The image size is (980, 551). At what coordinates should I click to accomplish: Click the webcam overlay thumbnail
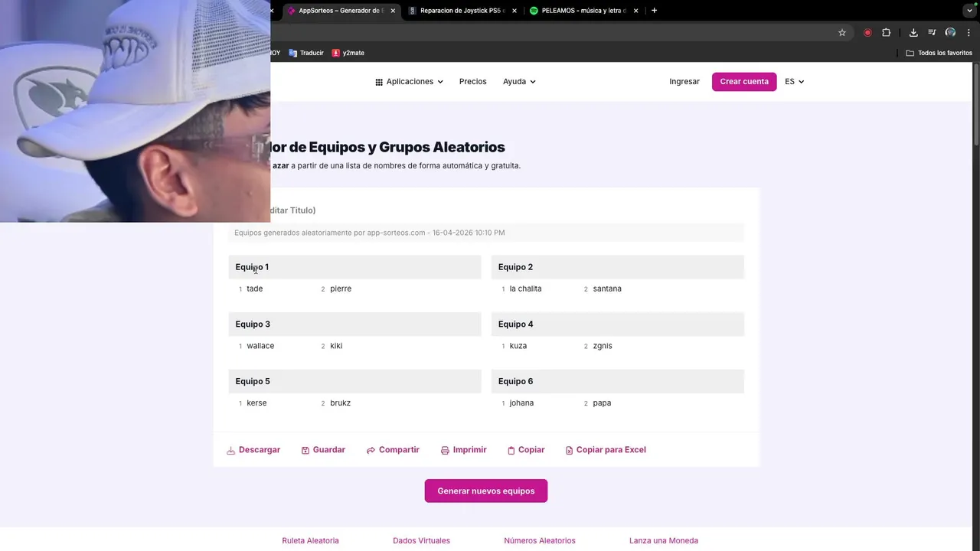(x=135, y=111)
